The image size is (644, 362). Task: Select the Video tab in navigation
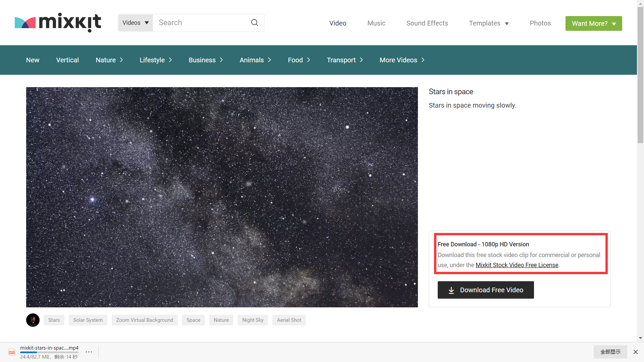[x=337, y=23]
